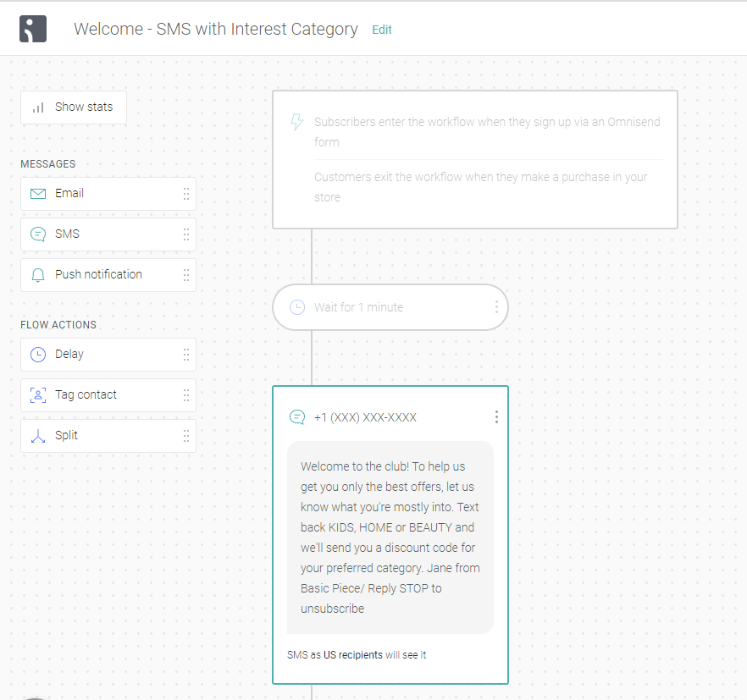Image resolution: width=747 pixels, height=700 pixels.
Task: Click the lightning trigger icon in the workflow
Action: [296, 123]
